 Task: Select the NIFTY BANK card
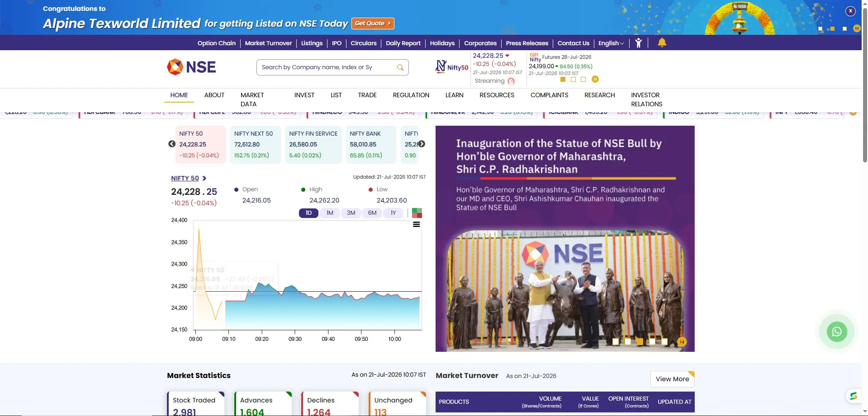pos(370,144)
